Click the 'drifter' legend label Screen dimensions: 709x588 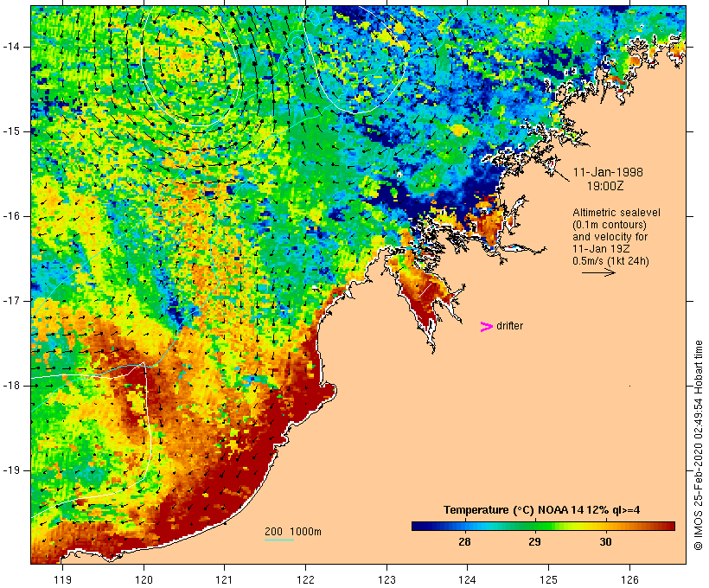tap(509, 326)
